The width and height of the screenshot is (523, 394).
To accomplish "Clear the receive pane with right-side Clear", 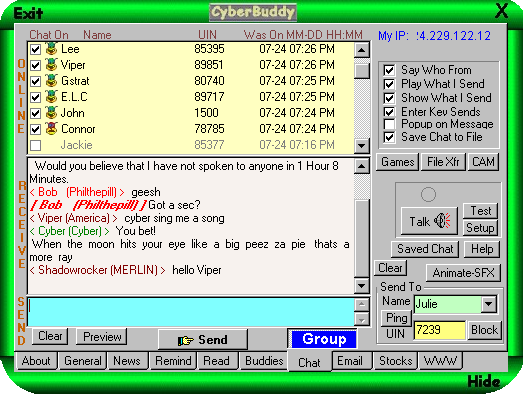I will pos(390,268).
